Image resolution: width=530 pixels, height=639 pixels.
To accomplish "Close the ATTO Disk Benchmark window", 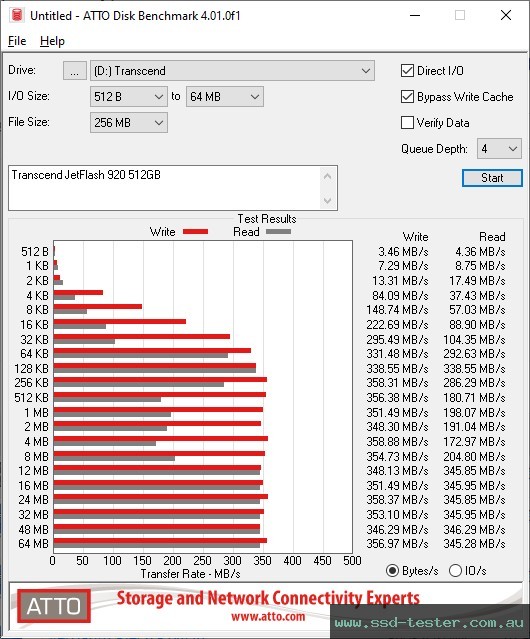I will pyautogui.click(x=506, y=15).
